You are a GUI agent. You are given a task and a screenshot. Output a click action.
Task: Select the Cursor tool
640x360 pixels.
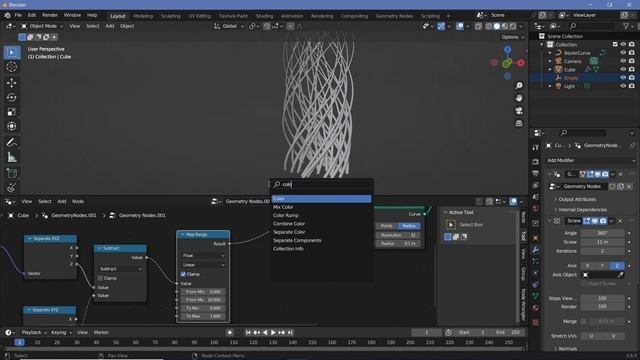(x=12, y=67)
